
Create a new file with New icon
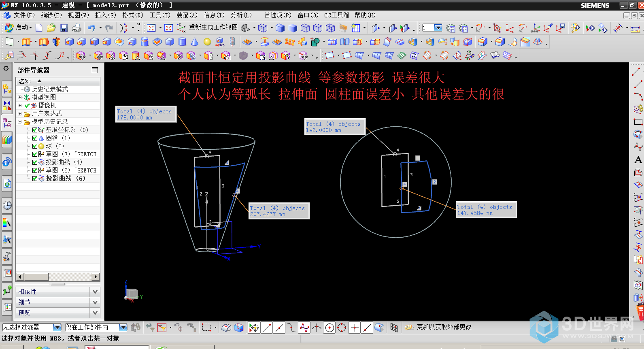39,28
